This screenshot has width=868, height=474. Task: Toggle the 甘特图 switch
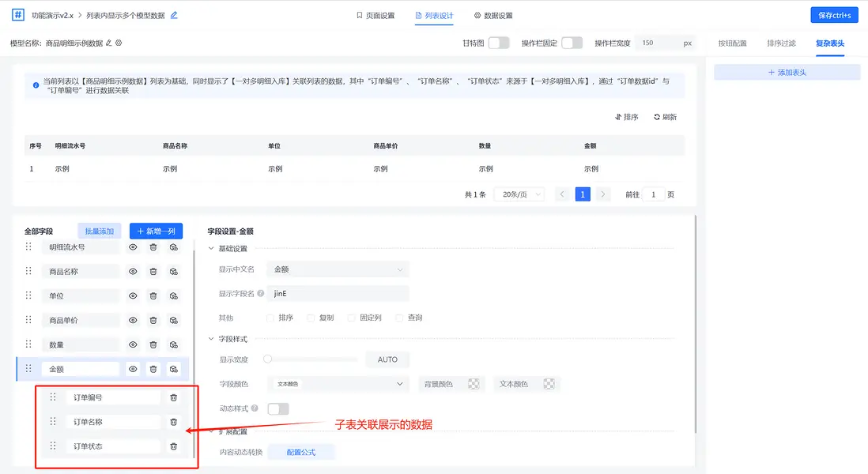[x=499, y=43]
